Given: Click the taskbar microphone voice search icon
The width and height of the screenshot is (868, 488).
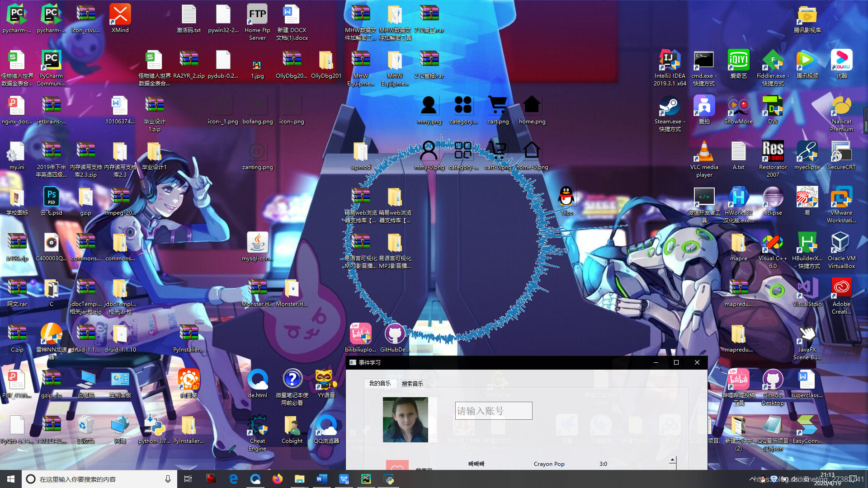Looking at the screenshot, I should click(168, 479).
